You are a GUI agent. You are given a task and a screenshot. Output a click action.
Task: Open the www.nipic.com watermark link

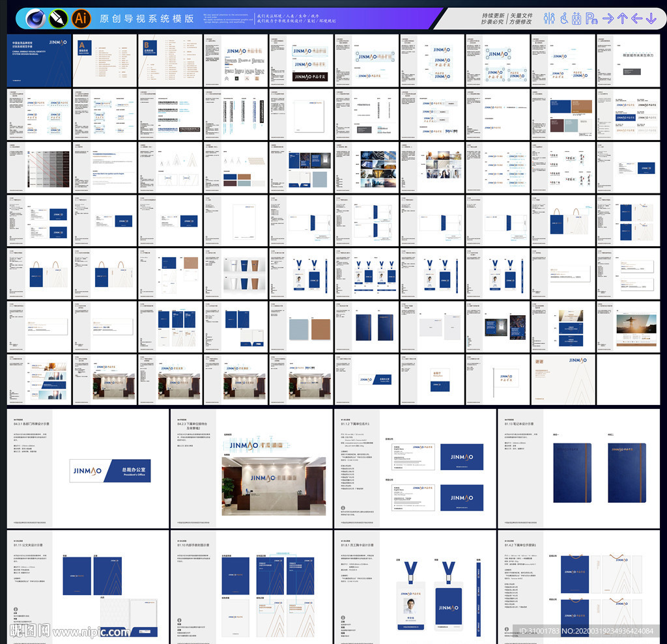91,632
